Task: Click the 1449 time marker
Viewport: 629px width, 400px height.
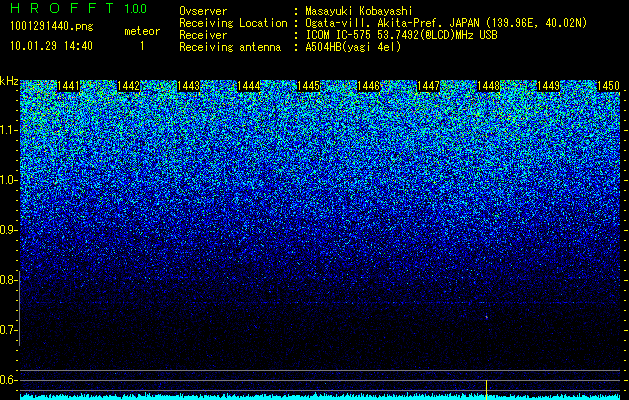Action: pyautogui.click(x=548, y=86)
